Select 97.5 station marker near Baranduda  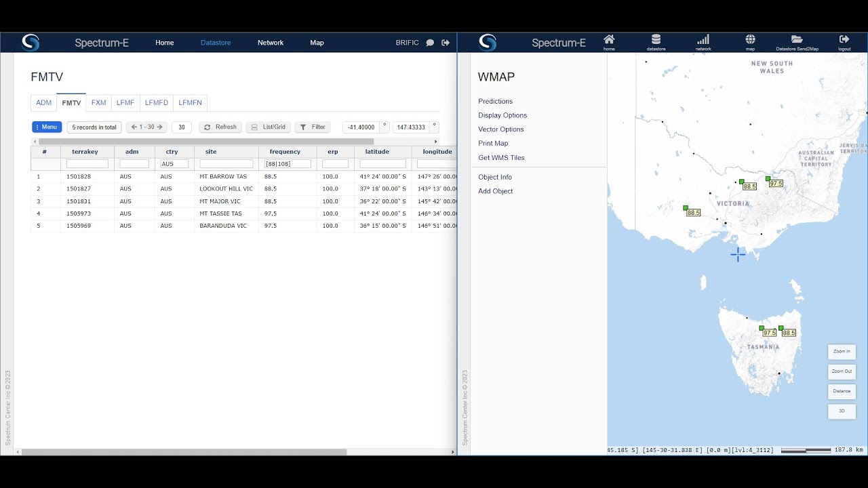768,179
